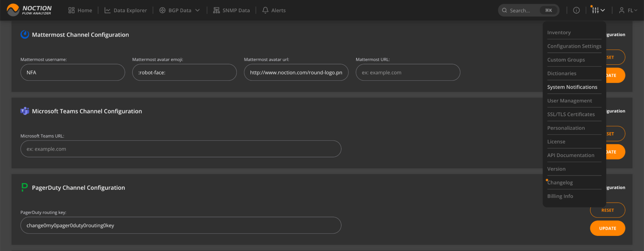
Task: Open Alerts from the top menu
Action: click(x=274, y=10)
